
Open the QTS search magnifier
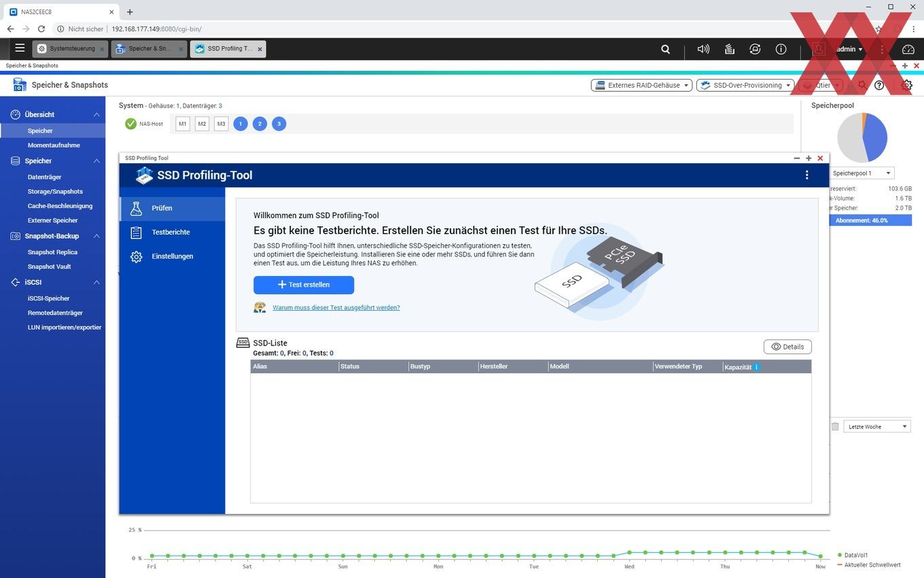coord(666,49)
